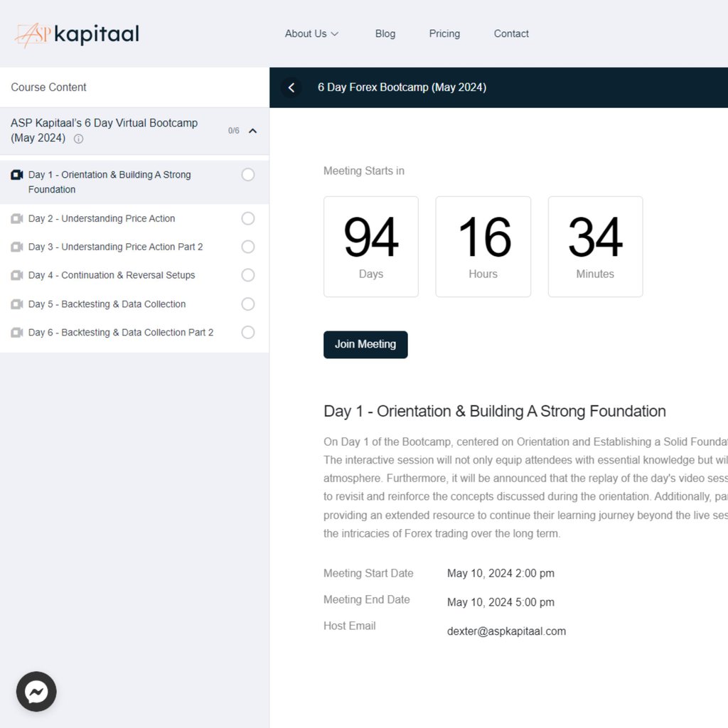Go to the Pricing page
Image resolution: width=728 pixels, height=728 pixels.
tap(444, 34)
